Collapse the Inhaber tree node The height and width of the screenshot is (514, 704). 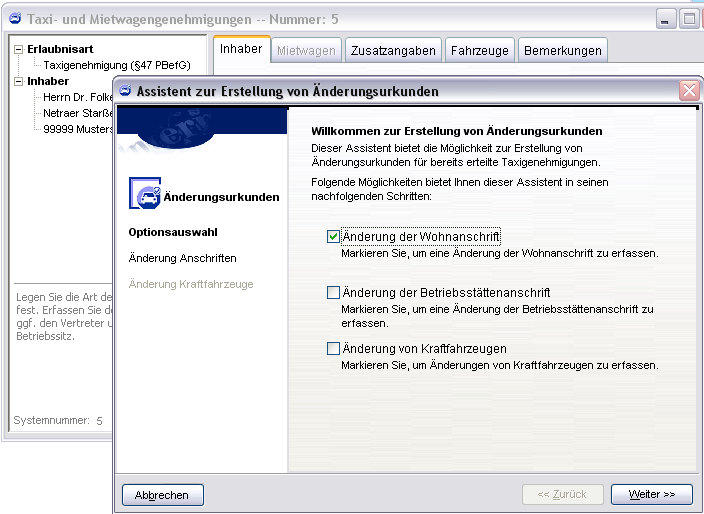click(19, 81)
